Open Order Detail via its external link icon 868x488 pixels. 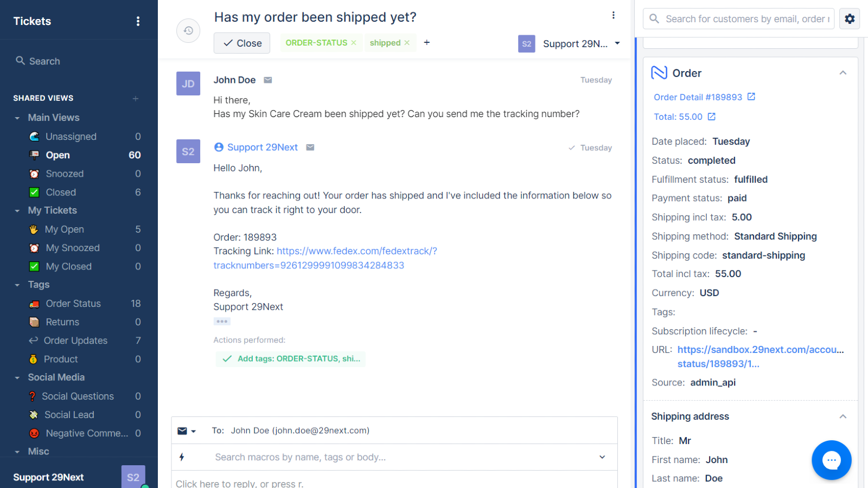click(751, 97)
